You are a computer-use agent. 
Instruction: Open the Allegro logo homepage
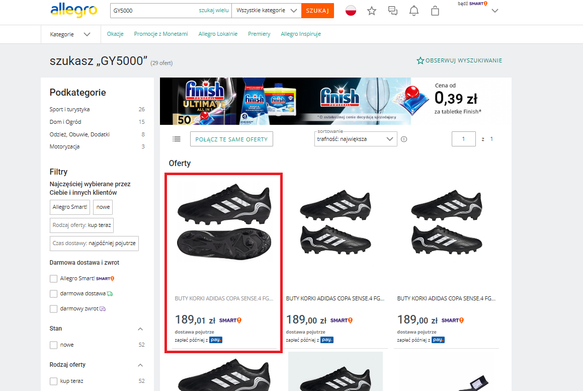click(x=74, y=10)
